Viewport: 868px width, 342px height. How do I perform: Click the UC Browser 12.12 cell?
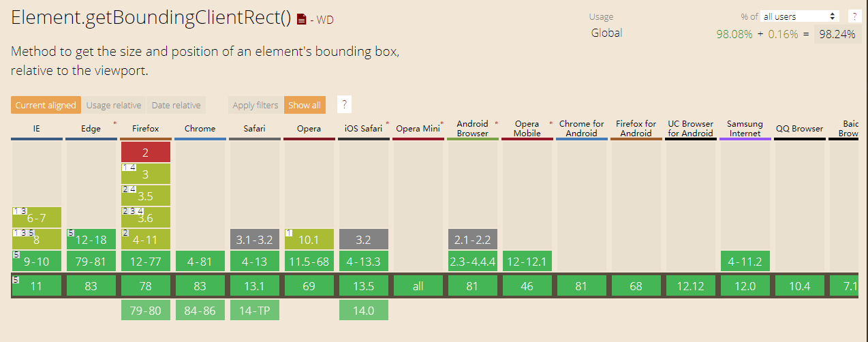pos(690,286)
